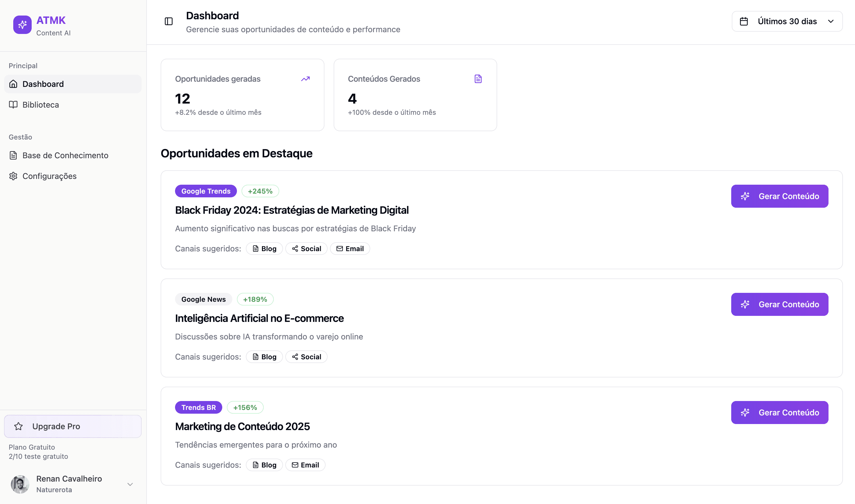855x504 pixels.
Task: Open the Últimos 30 dias dropdown
Action: click(787, 21)
